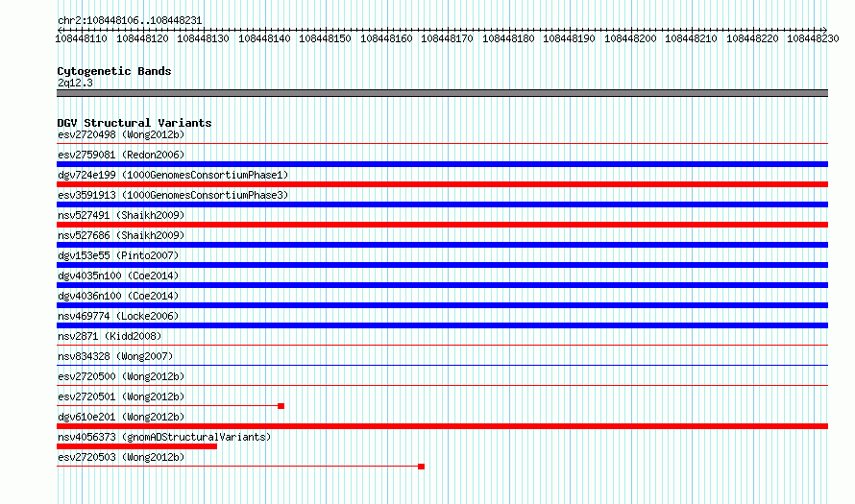Click the esv2720501 (Wong2012b) label
The image size is (855, 504).
pyautogui.click(x=121, y=396)
